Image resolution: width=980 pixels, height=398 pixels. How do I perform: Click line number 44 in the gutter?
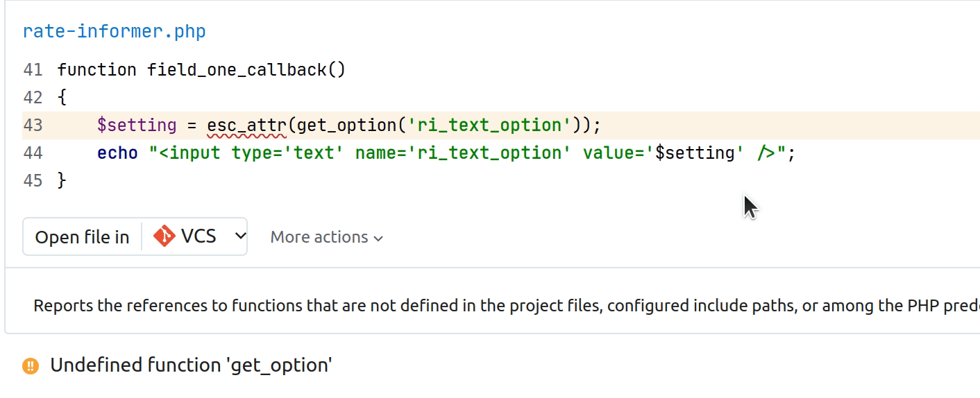tap(33, 153)
